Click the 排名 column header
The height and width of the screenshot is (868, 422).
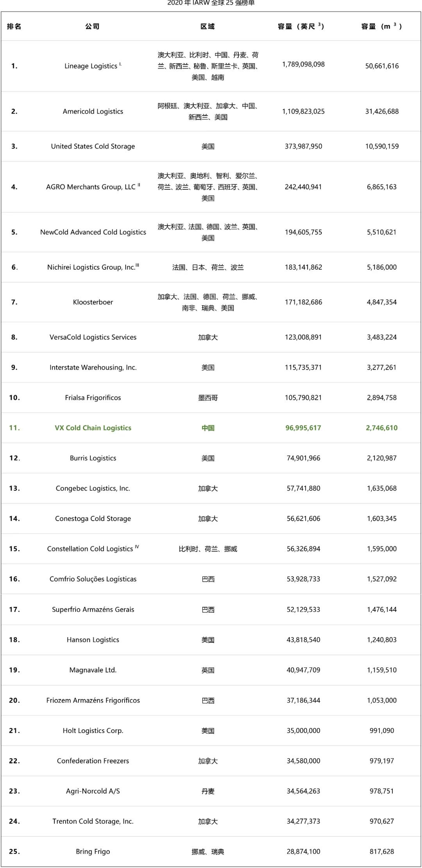pyautogui.click(x=14, y=27)
